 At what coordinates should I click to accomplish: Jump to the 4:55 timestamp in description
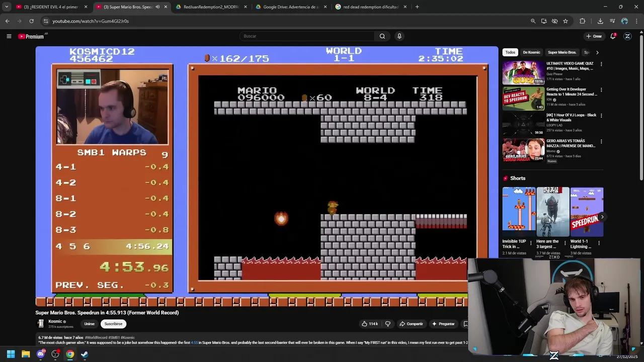pos(194,342)
